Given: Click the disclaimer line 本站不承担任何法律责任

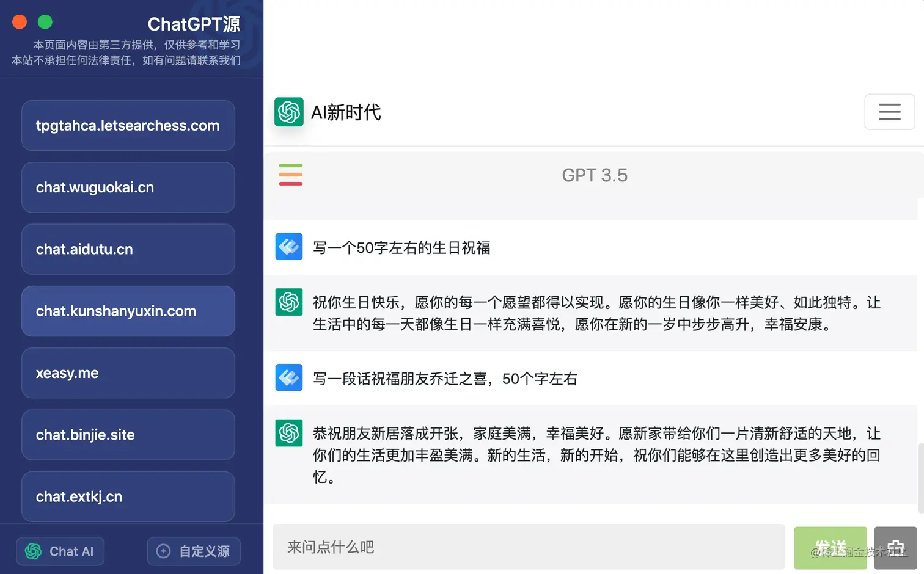Looking at the screenshot, I should [x=126, y=60].
